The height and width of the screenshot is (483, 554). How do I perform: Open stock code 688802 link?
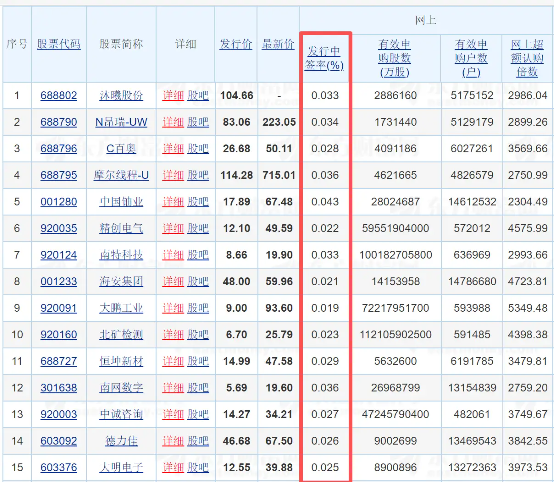coord(59,95)
